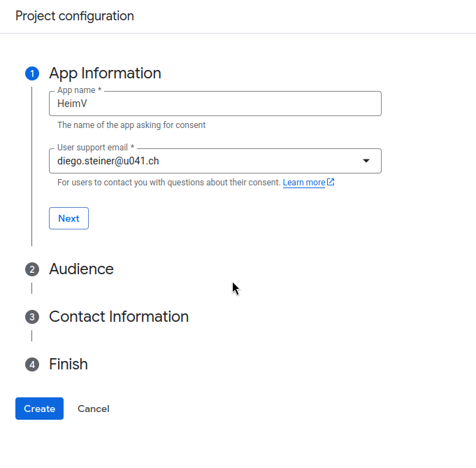Click the blue Create button
The image size is (476, 468).
point(39,409)
